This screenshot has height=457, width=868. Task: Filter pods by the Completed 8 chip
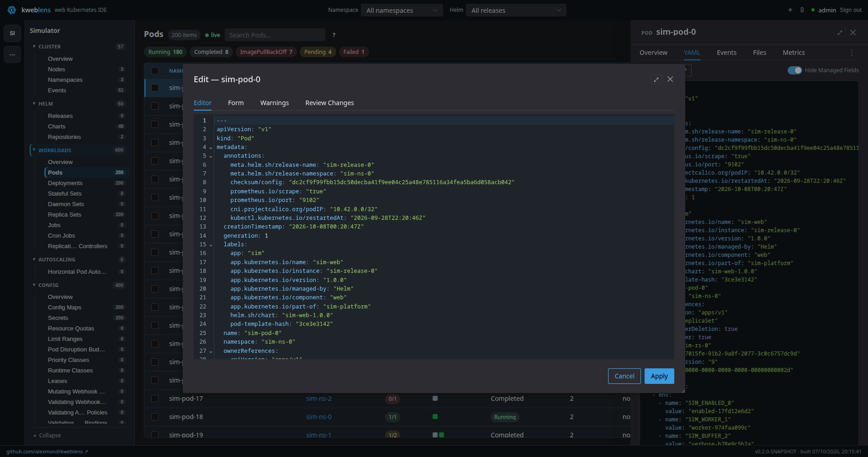tap(211, 52)
